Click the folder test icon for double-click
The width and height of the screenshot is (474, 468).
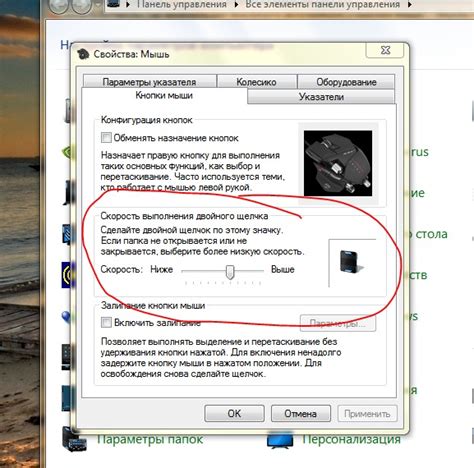[x=351, y=262]
